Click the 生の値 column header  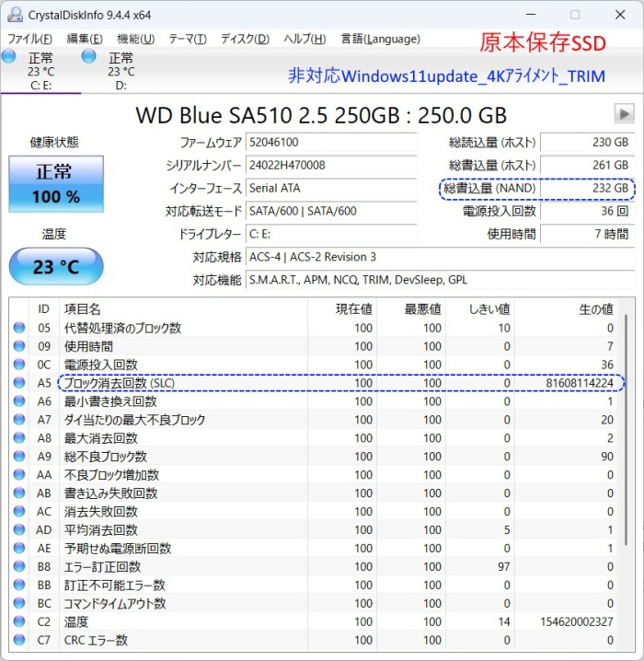[566, 309]
